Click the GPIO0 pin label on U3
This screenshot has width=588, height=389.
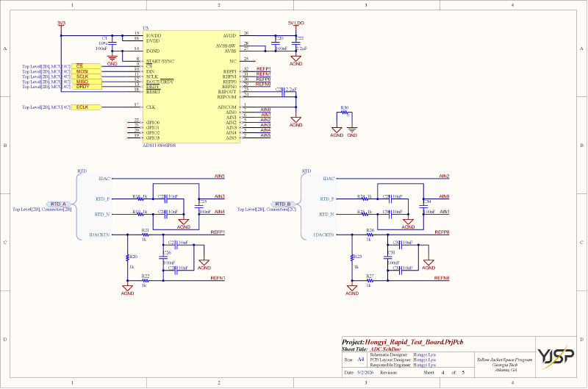point(153,122)
